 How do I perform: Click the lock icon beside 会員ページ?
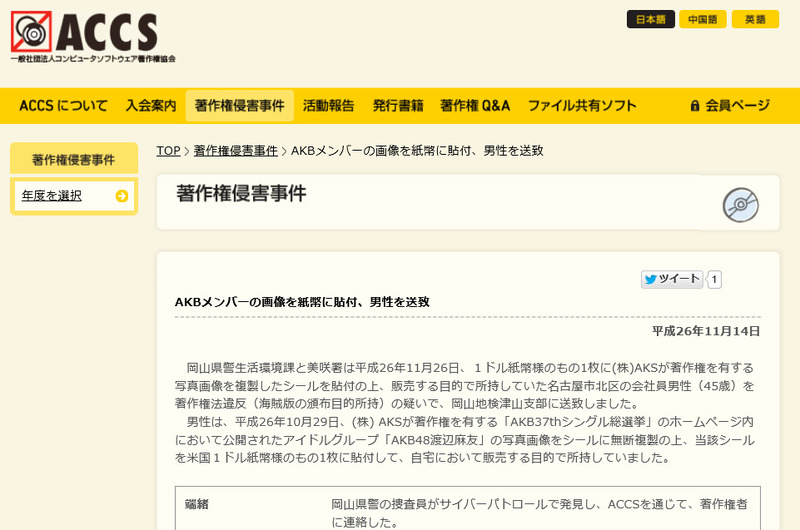[x=695, y=106]
